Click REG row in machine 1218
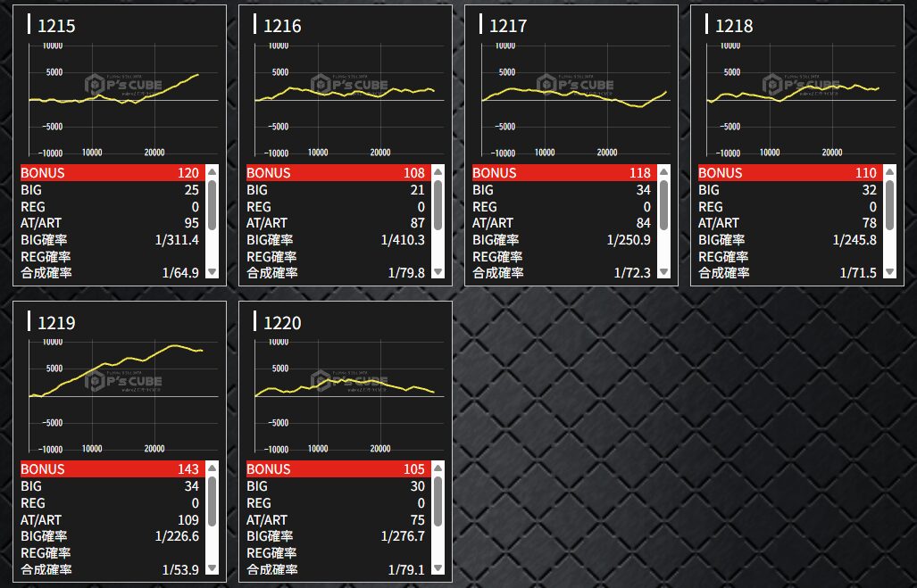 [x=790, y=207]
